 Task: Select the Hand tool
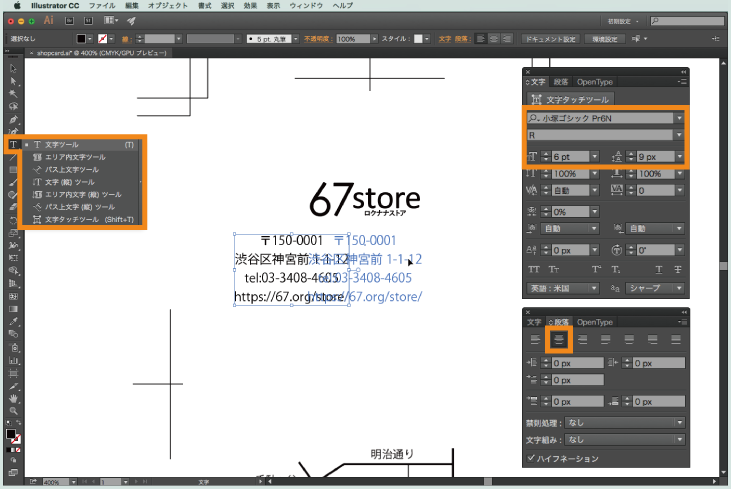(13, 398)
